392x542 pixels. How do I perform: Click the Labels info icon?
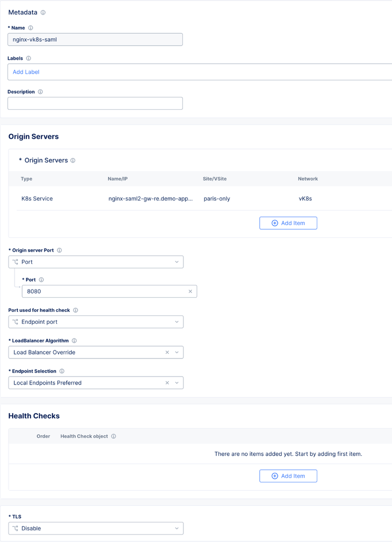(x=29, y=59)
